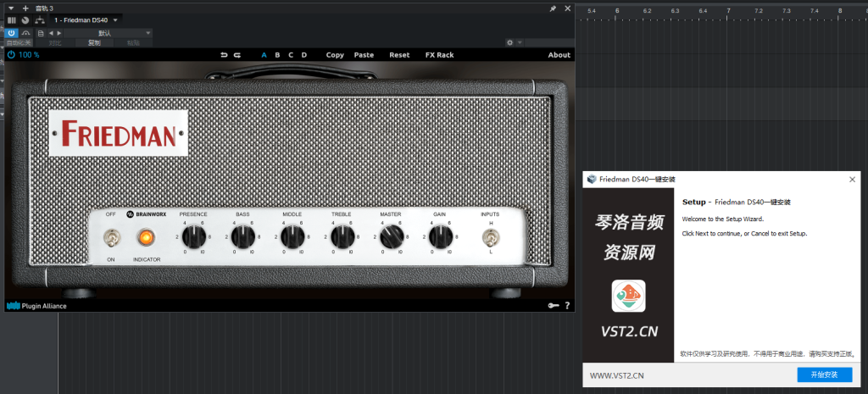Click the timeline ruler at marker 8
This screenshot has height=394, width=868.
(x=840, y=11)
